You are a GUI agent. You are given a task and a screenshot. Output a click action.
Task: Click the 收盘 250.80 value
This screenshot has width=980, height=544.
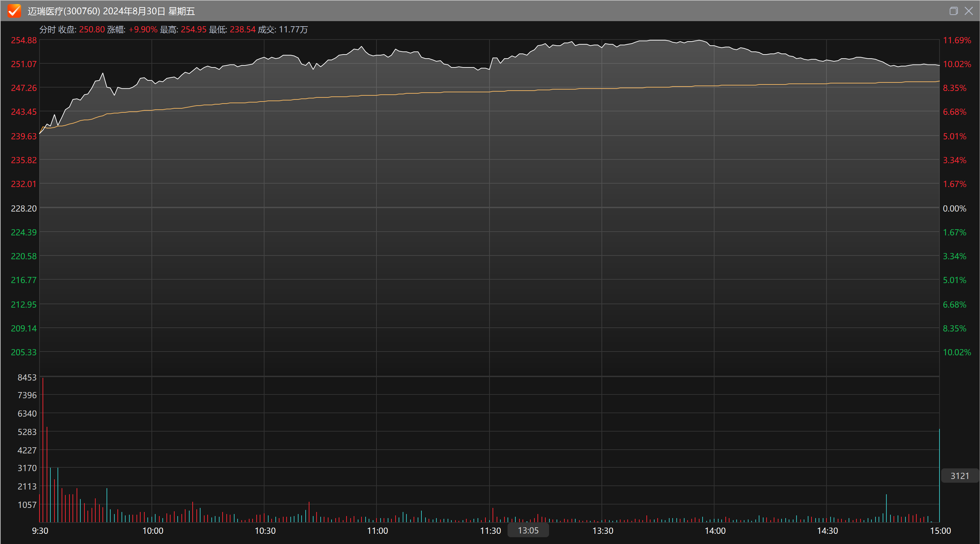[92, 30]
